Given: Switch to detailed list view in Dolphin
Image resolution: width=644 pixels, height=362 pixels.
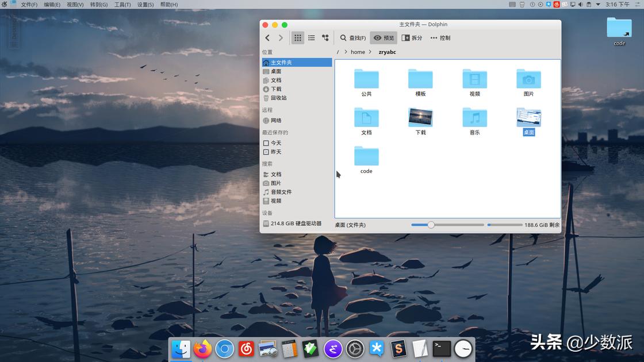Looking at the screenshot, I should (311, 37).
